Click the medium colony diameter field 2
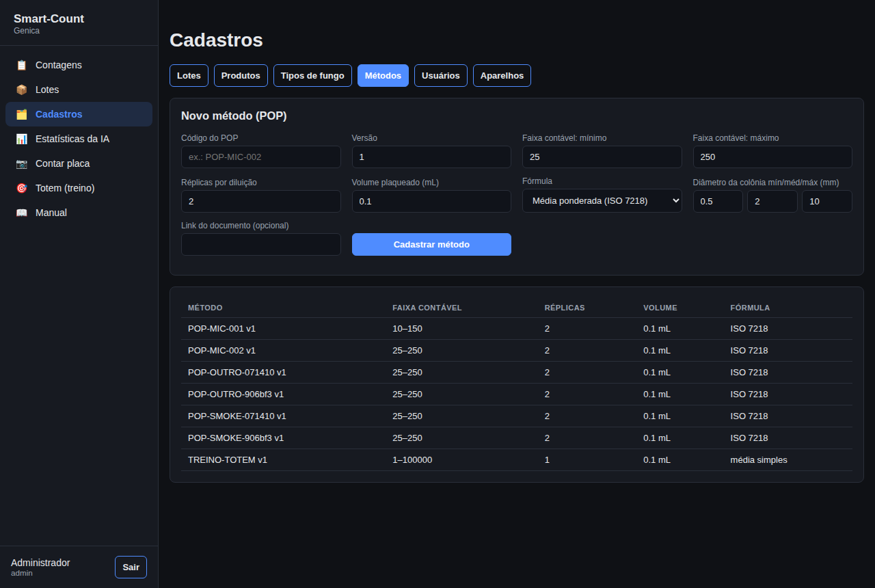 click(772, 201)
